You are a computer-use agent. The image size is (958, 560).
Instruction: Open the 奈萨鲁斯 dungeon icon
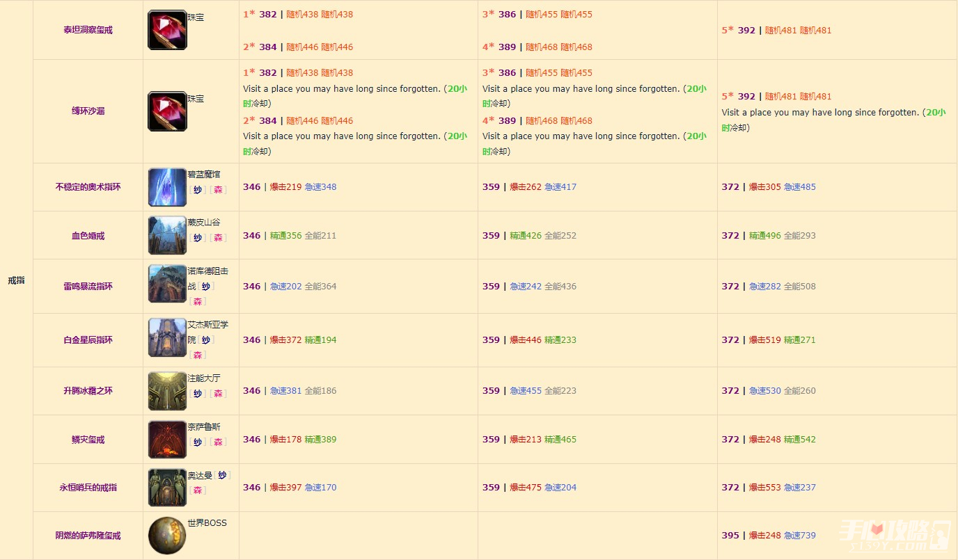pyautogui.click(x=167, y=439)
